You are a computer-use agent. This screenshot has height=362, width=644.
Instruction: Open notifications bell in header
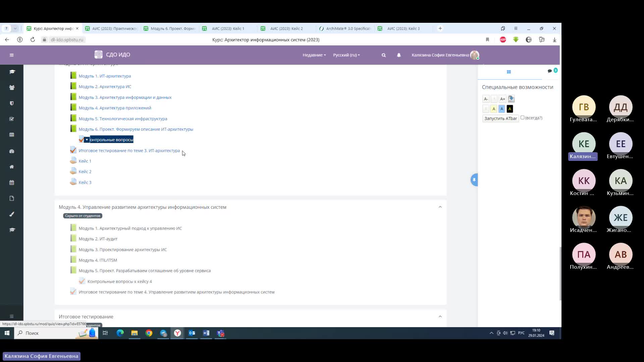[399, 55]
